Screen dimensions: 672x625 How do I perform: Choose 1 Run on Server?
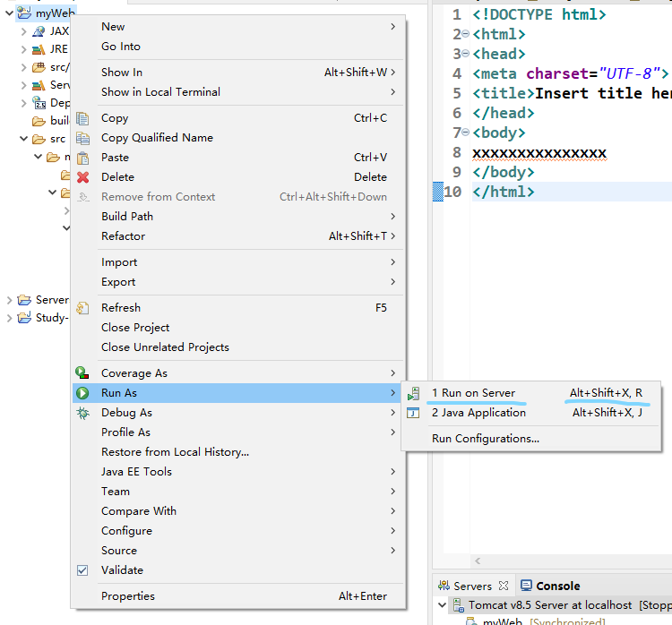[531, 393]
